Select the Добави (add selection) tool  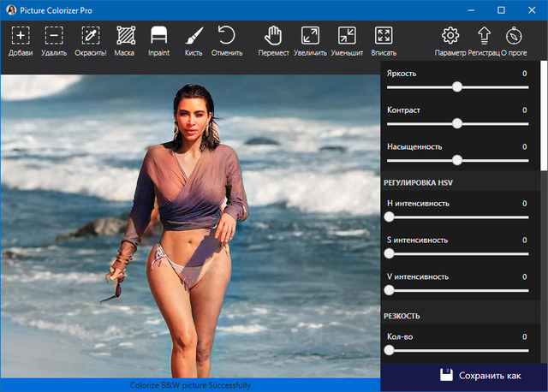pyautogui.click(x=21, y=41)
